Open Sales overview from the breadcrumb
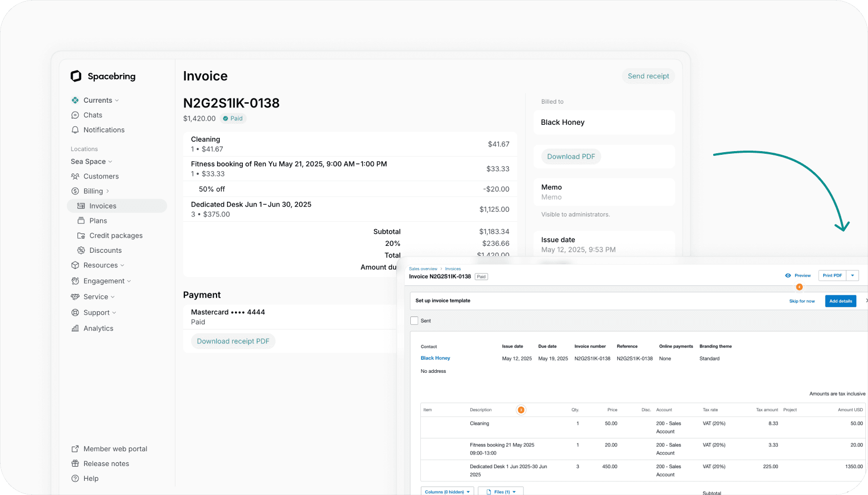868x495 pixels. [x=423, y=269]
